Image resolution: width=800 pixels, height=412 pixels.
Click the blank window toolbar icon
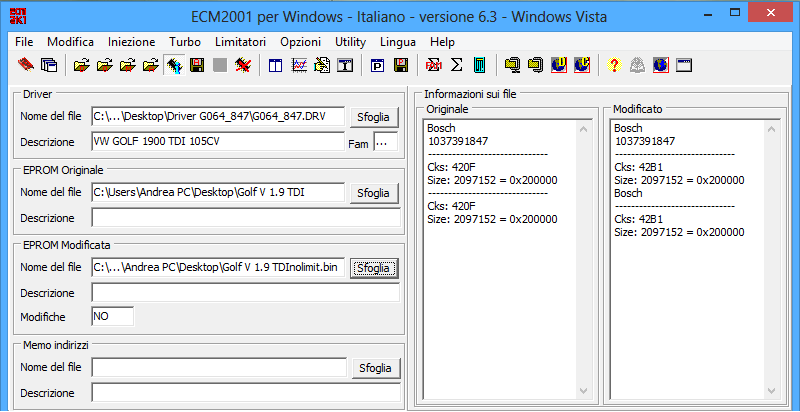click(684, 65)
